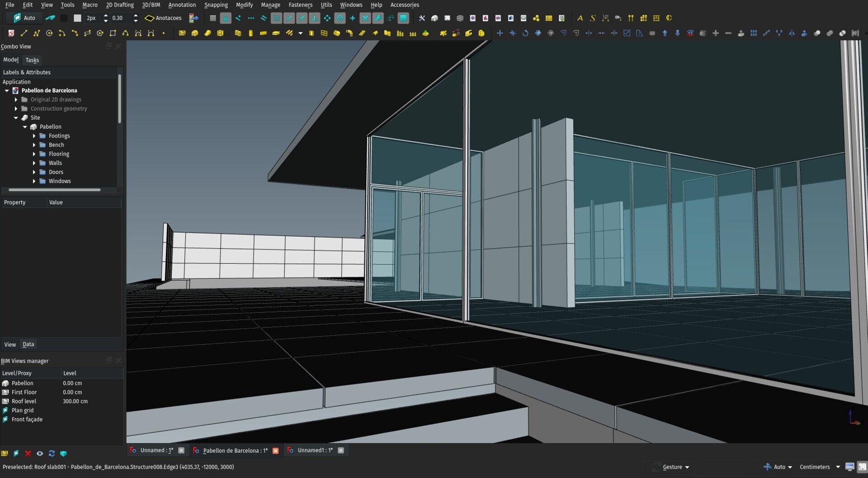Select the Slab tool
868x478 pixels.
coord(276,33)
